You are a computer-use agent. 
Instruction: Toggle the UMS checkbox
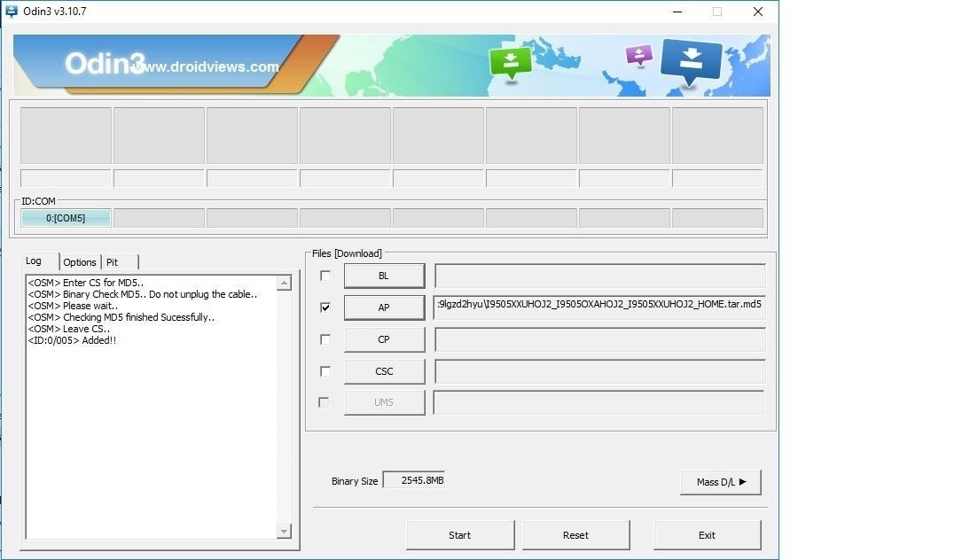click(x=324, y=402)
